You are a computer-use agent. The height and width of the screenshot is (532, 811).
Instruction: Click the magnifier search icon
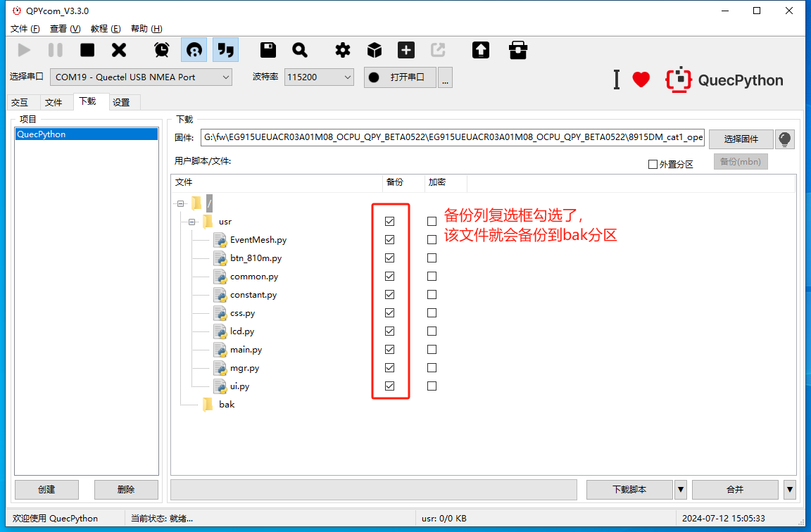point(300,50)
